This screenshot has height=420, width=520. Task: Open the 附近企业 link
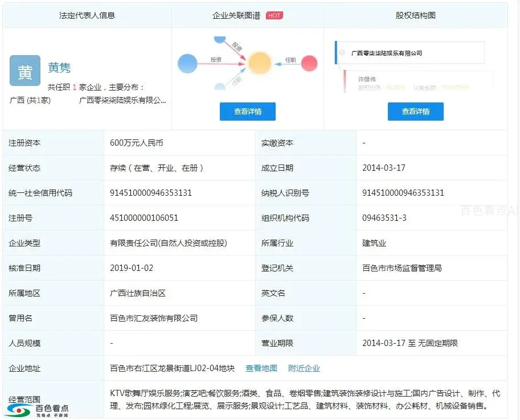point(304,368)
